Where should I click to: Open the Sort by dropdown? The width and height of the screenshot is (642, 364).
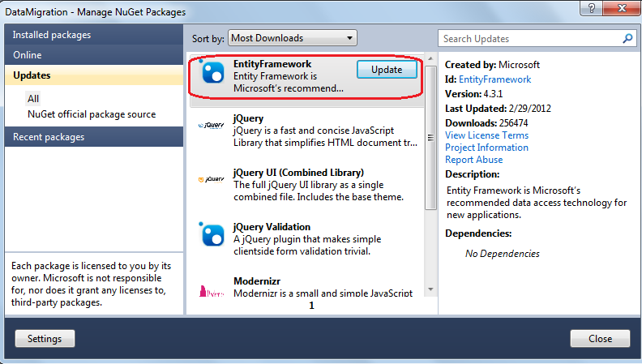(x=292, y=38)
